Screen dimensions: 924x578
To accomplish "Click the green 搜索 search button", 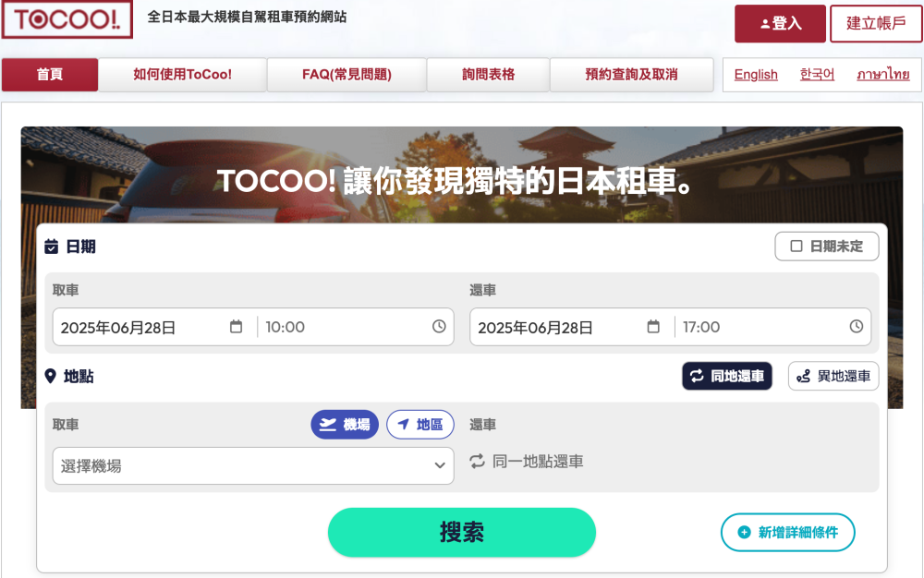I will 461,532.
